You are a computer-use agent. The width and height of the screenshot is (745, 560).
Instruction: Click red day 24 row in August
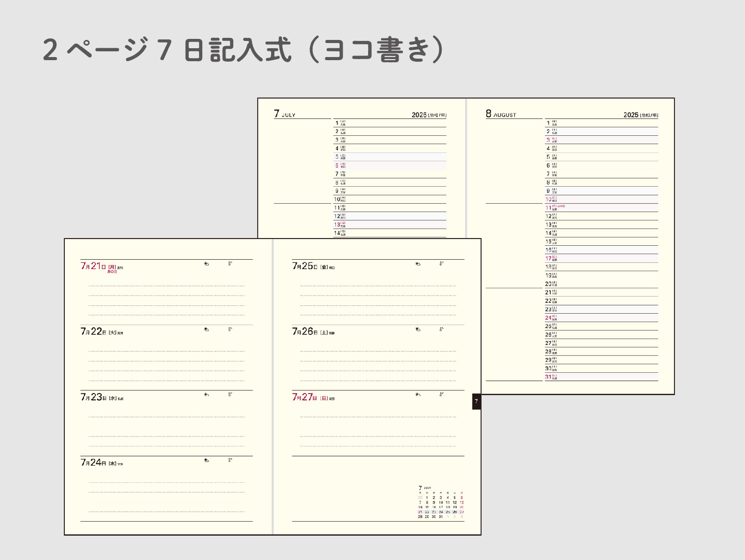601,318
